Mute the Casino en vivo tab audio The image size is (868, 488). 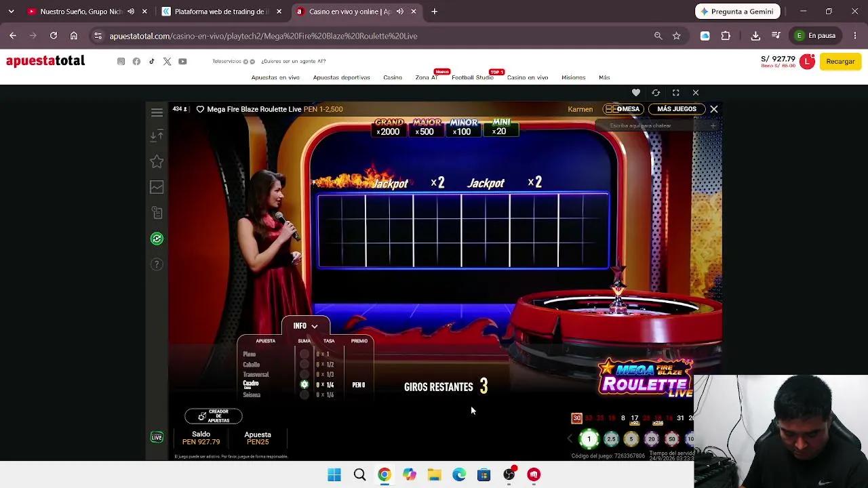[400, 12]
